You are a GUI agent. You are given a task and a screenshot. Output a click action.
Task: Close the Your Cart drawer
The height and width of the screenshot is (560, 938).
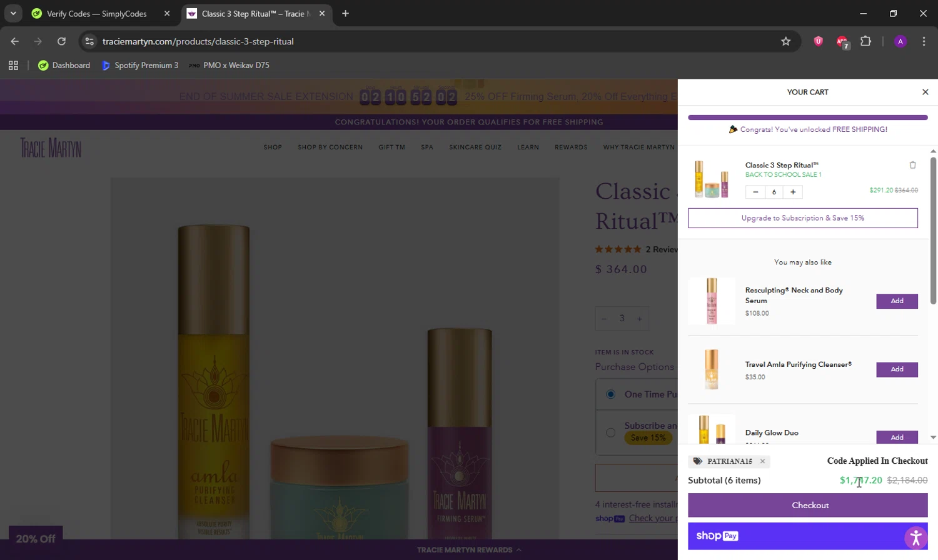925,92
